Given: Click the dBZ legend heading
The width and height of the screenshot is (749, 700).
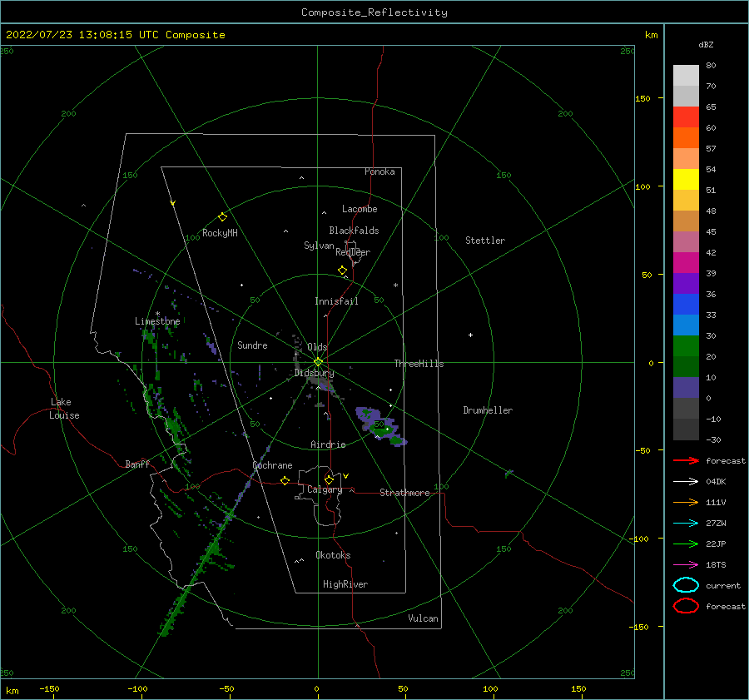Looking at the screenshot, I should [x=706, y=44].
